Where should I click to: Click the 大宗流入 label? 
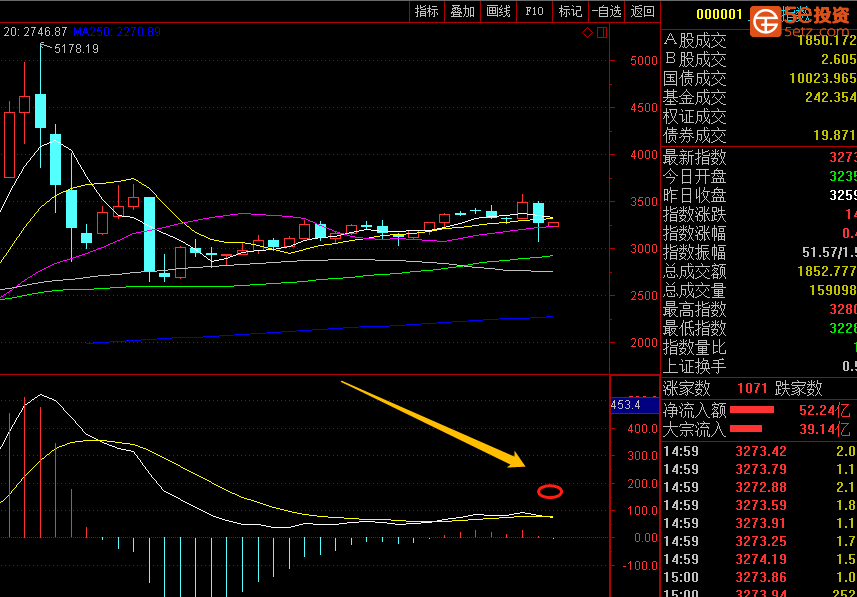coord(695,430)
